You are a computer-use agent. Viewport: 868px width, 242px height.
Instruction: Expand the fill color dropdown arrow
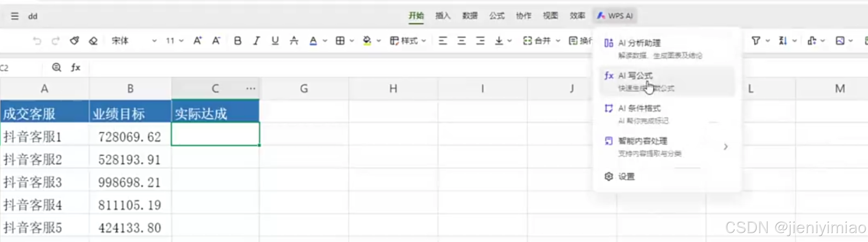pyautogui.click(x=379, y=41)
